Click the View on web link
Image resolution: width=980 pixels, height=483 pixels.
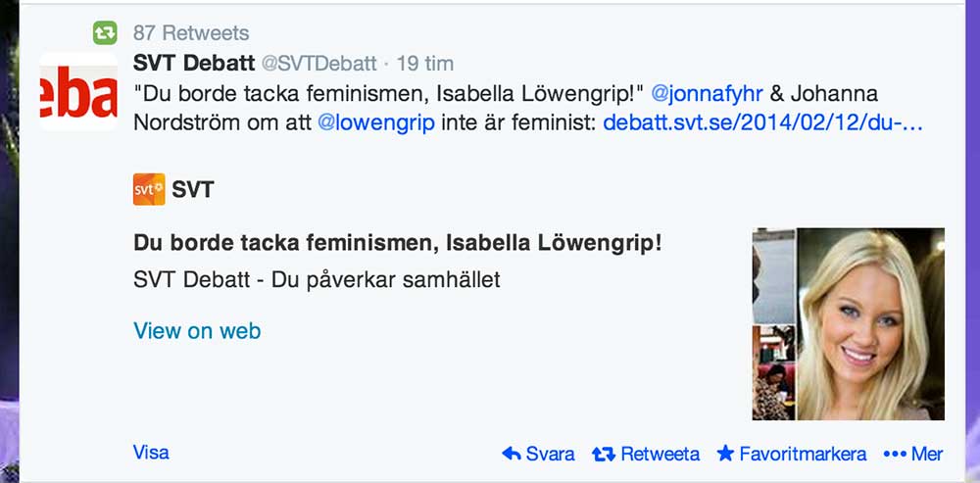(x=197, y=331)
